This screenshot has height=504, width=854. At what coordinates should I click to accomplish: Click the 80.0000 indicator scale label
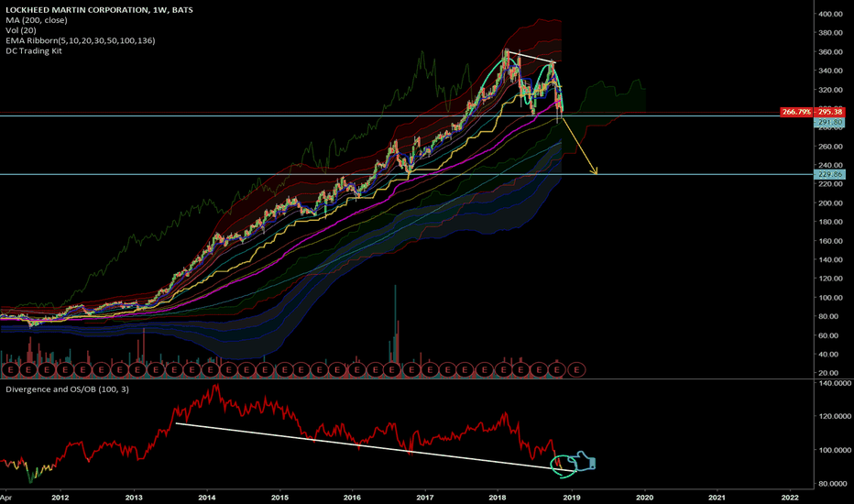(x=833, y=484)
